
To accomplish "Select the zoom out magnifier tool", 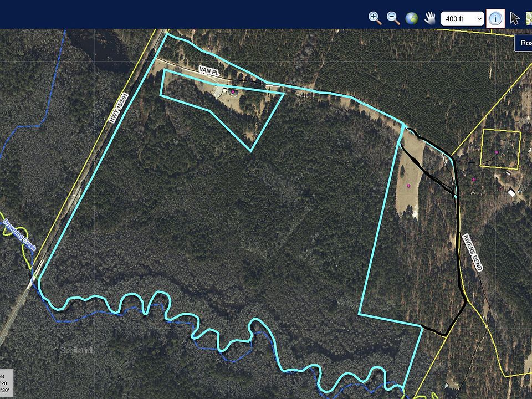I will tap(393, 18).
